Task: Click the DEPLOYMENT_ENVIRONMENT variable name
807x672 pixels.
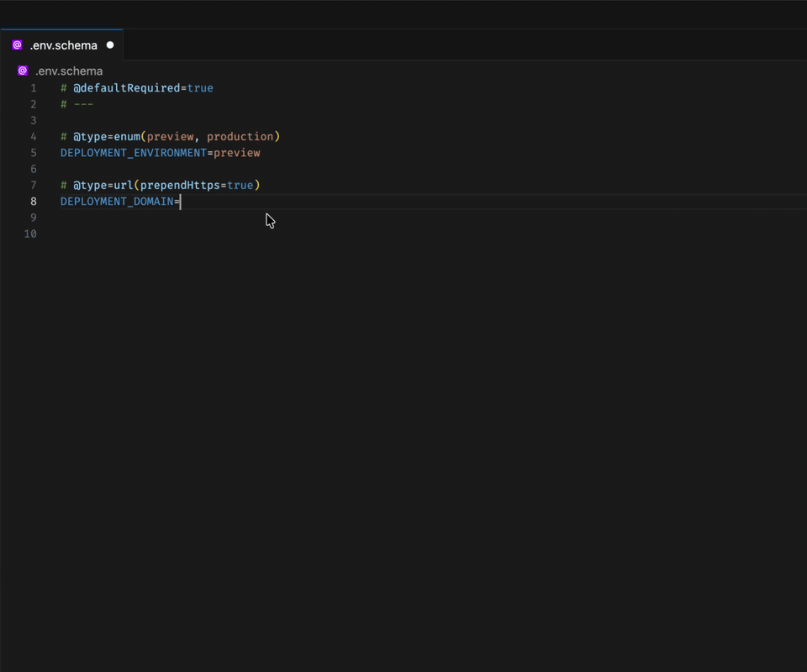Action: pyautogui.click(x=133, y=152)
